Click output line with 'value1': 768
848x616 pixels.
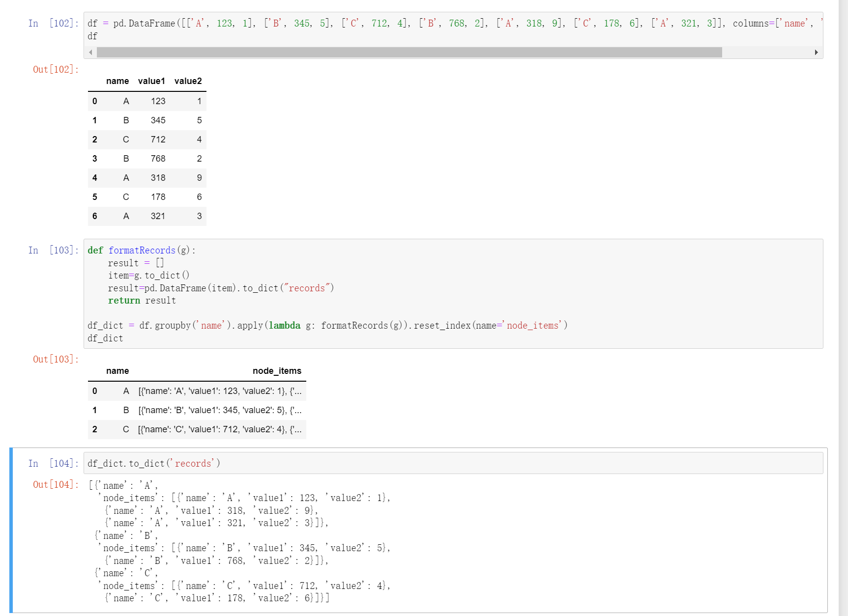point(216,560)
